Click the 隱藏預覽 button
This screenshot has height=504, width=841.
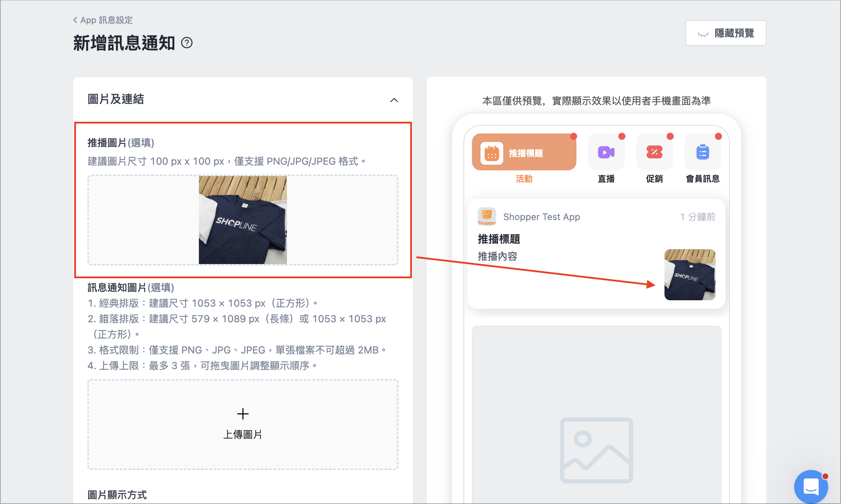(x=726, y=33)
